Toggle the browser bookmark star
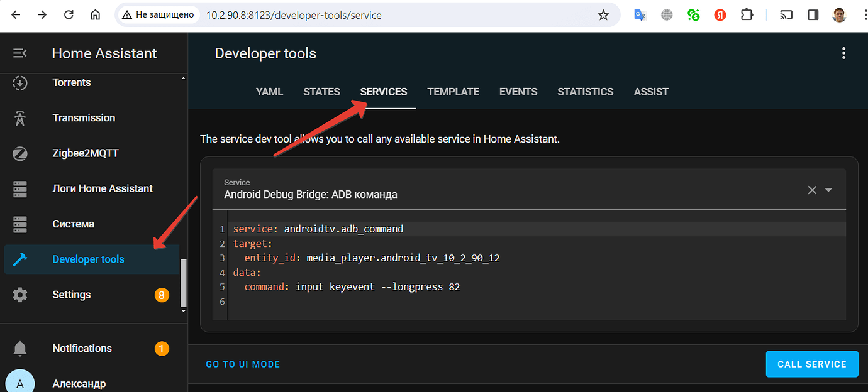Screen dimensions: 868x392 coord(604,14)
